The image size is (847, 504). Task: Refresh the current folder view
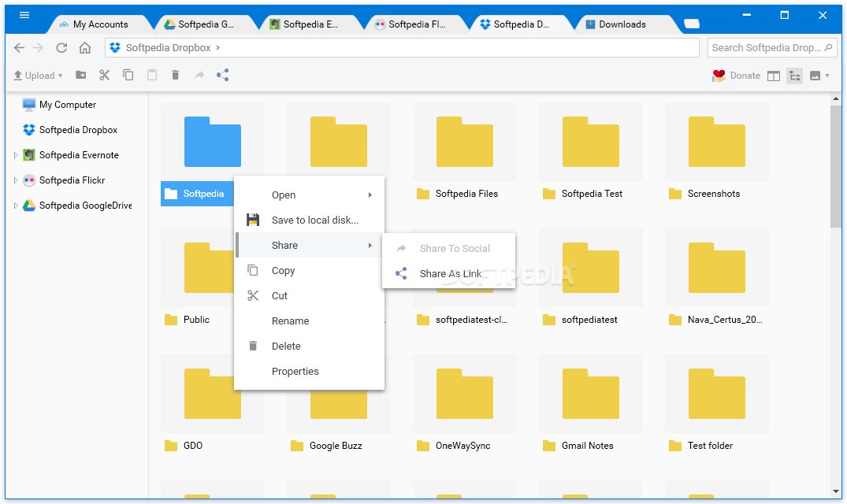(61, 48)
